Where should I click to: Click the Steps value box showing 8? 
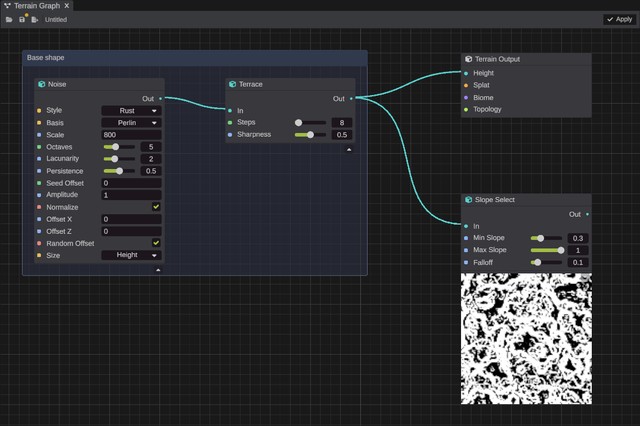[x=342, y=122]
